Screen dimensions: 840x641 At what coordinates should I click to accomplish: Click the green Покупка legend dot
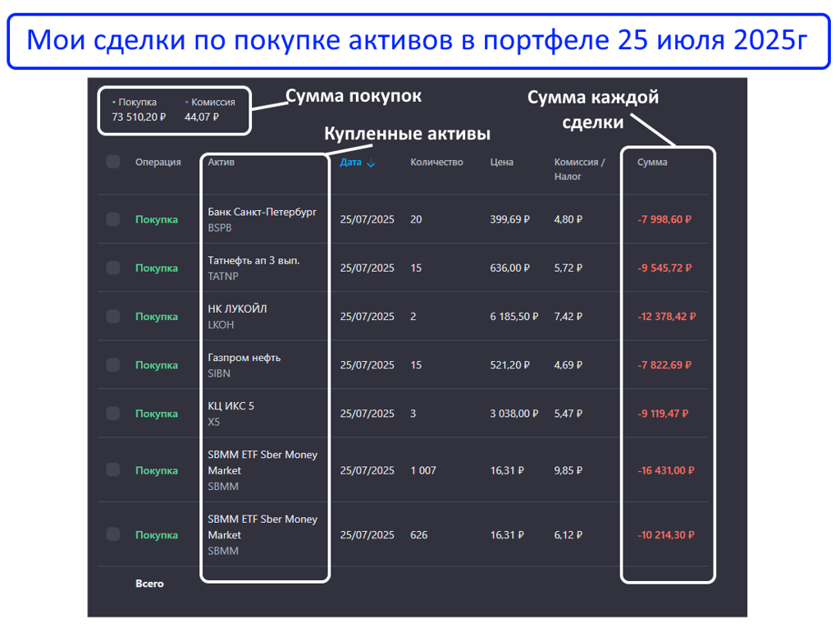pyautogui.click(x=114, y=103)
